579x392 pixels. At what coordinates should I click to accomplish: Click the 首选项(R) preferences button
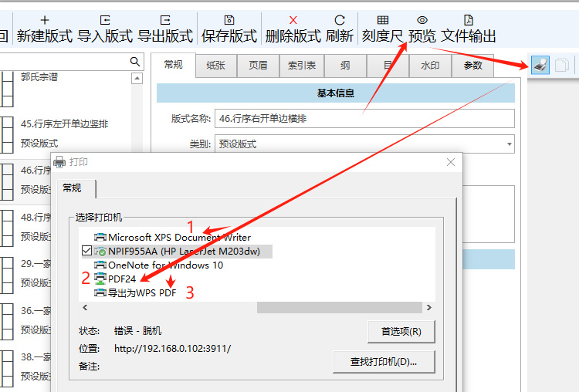pos(401,332)
